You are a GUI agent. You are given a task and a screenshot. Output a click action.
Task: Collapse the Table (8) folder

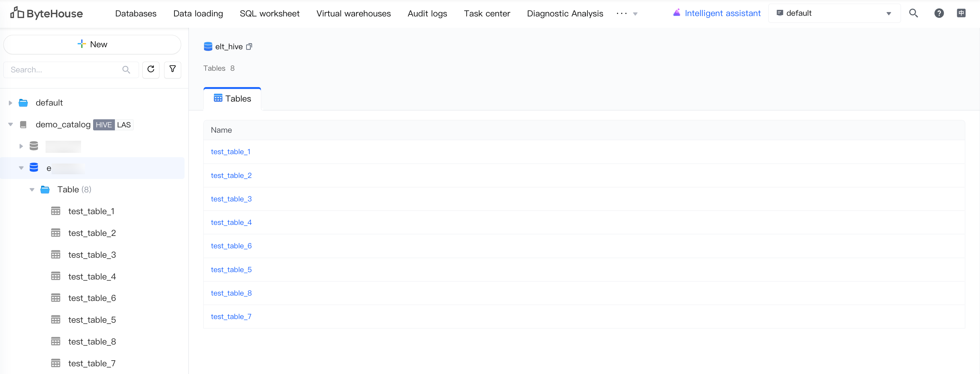pos(32,189)
